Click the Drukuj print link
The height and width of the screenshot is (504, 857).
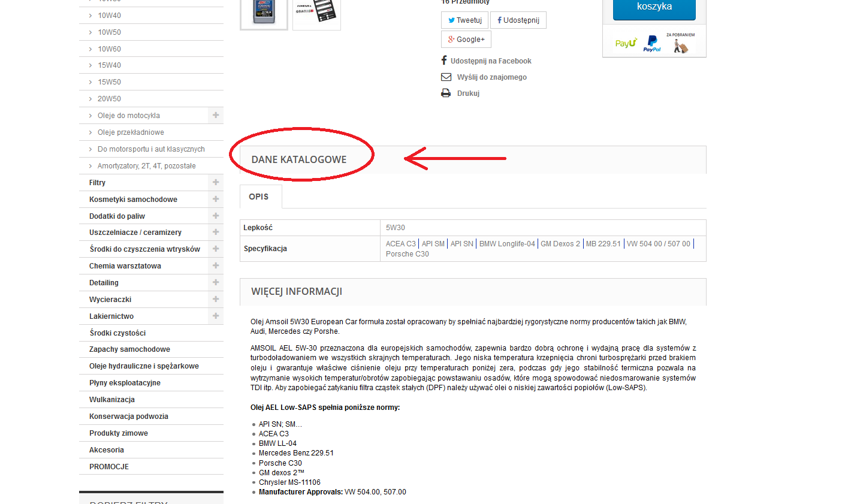[x=468, y=93]
